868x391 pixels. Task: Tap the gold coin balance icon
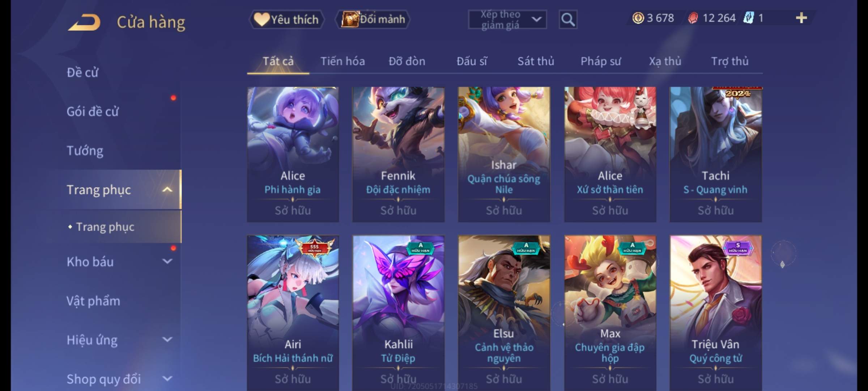638,18
